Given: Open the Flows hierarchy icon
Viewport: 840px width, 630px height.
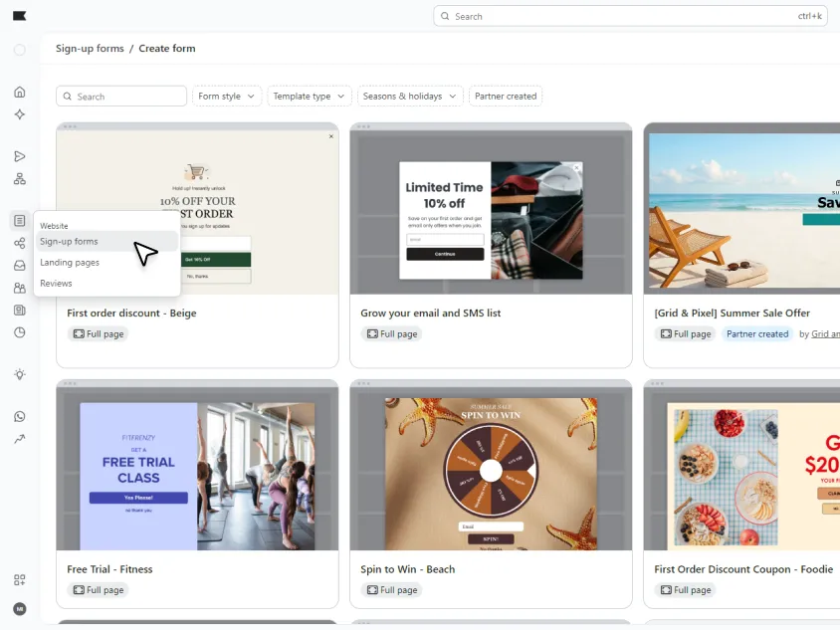Looking at the screenshot, I should pyautogui.click(x=20, y=179).
